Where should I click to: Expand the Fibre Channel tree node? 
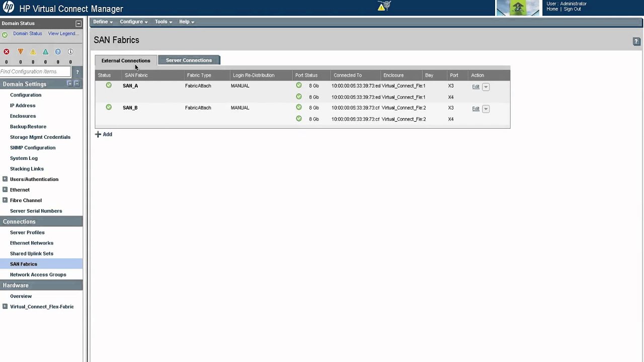[x=5, y=200]
